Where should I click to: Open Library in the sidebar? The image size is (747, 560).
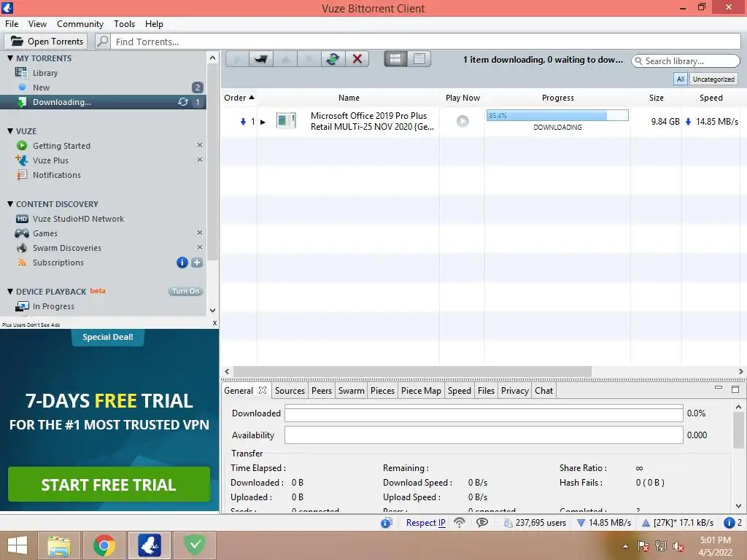tap(44, 73)
